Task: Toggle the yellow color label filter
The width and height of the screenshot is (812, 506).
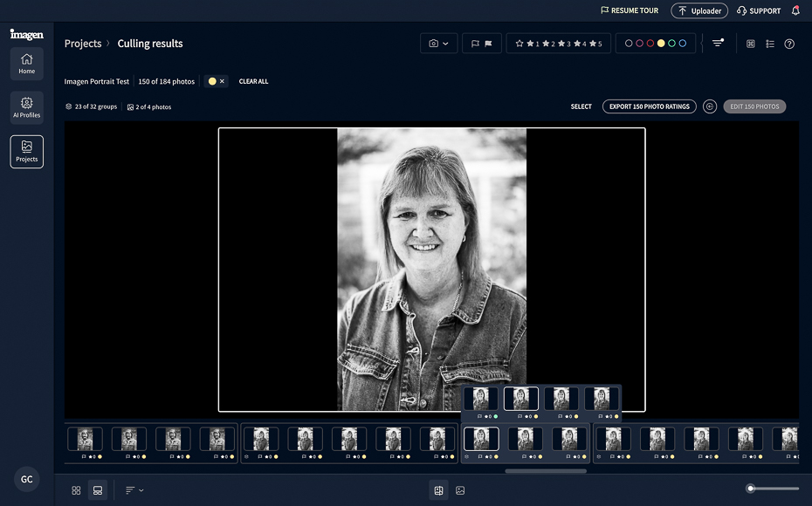Action: pyautogui.click(x=661, y=44)
